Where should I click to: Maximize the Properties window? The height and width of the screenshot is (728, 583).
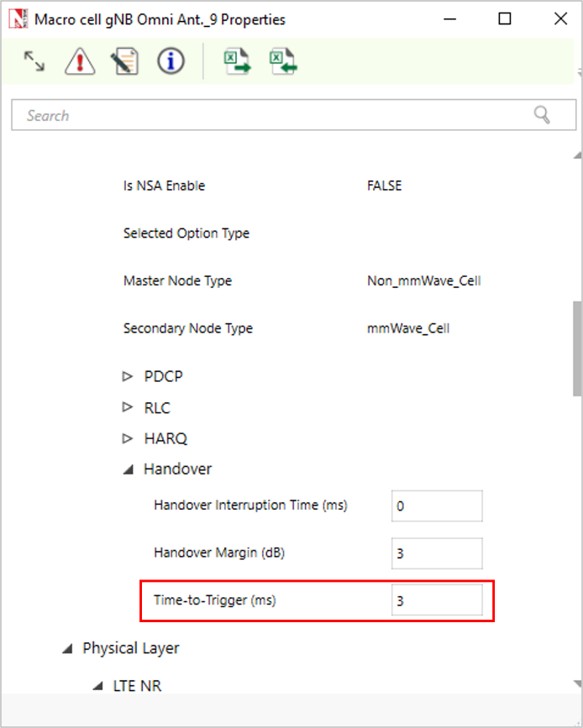pyautogui.click(x=505, y=18)
